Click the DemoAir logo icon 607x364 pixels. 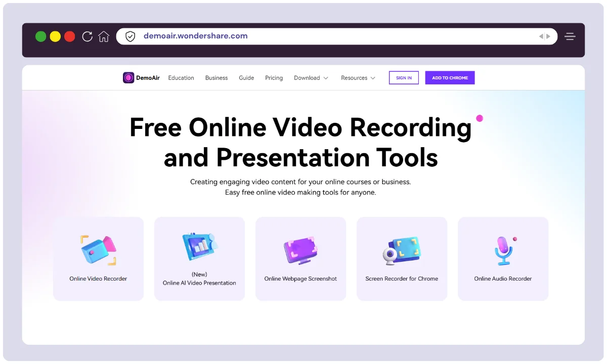[128, 78]
